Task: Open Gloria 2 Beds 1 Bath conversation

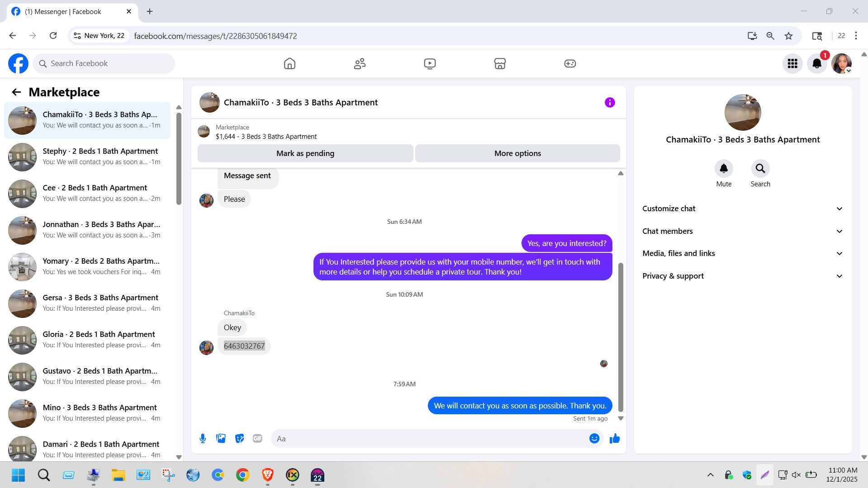Action: point(87,340)
